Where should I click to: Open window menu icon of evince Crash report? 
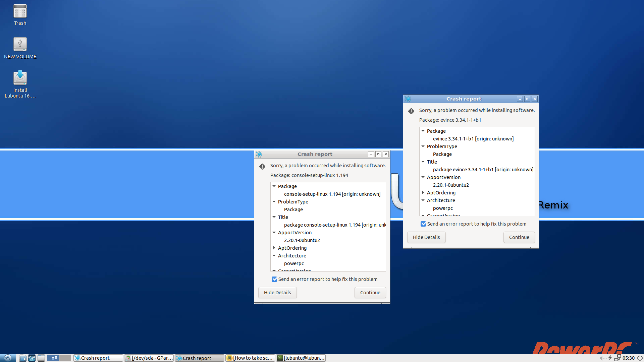pos(408,99)
